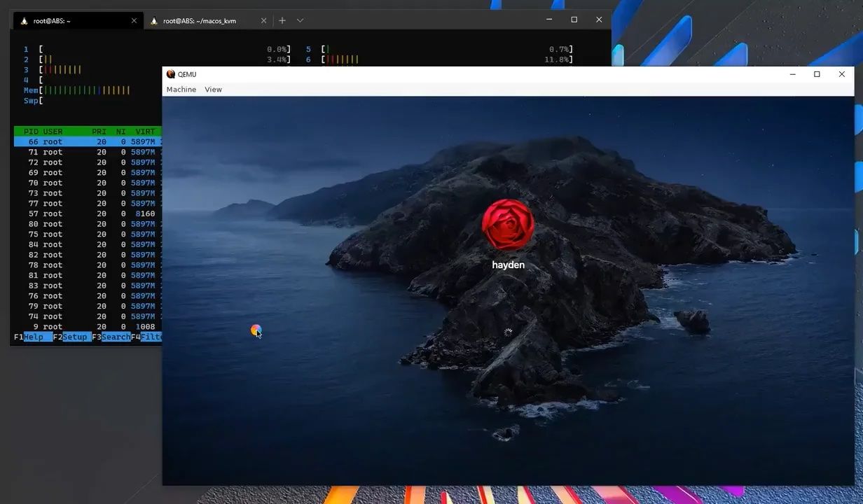This screenshot has height=504, width=863.
Task: Click the Linux icon on the root@ABS: ~ tab
Action: point(24,21)
